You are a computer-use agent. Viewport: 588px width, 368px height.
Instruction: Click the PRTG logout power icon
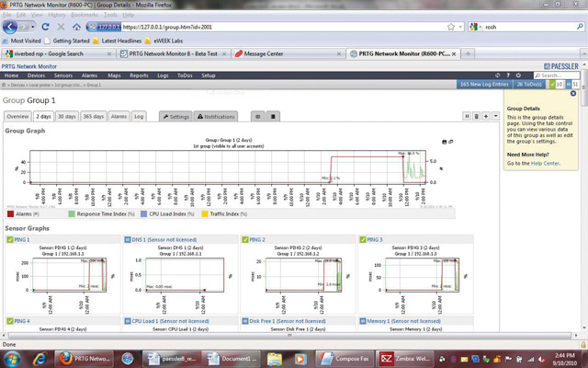click(518, 75)
